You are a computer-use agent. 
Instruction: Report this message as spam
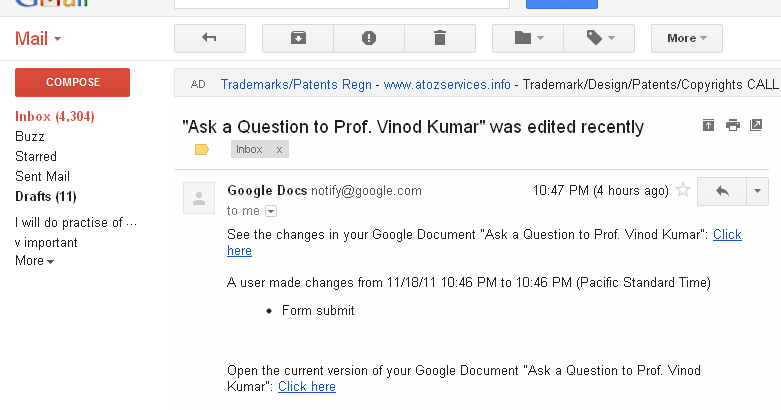click(x=369, y=38)
